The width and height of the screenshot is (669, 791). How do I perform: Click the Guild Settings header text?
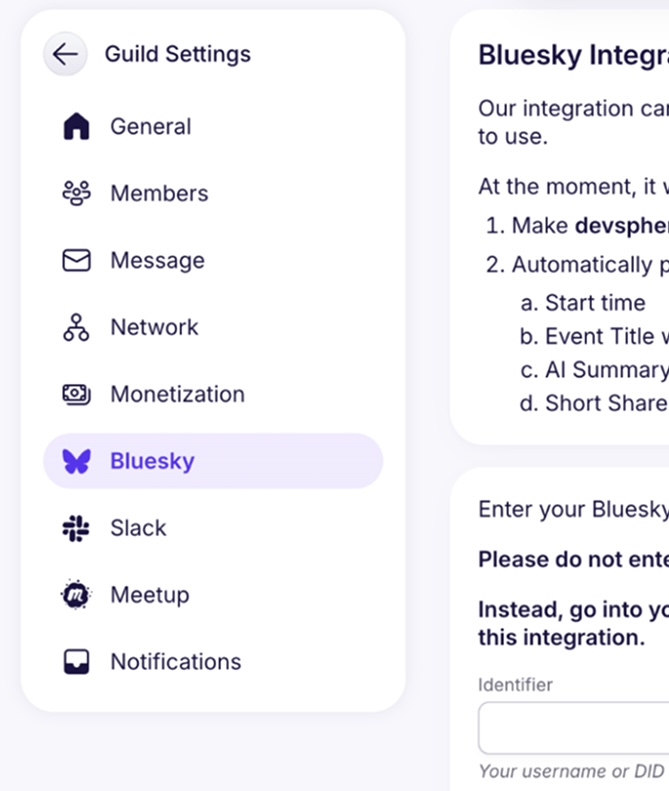[x=178, y=54]
